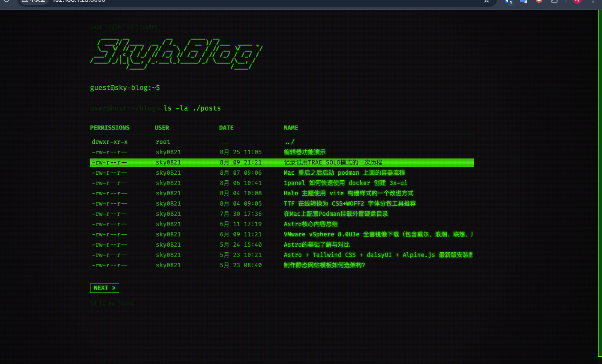The image size is (602, 364).
Task: Click the translate extension icon
Action: coord(524,1)
